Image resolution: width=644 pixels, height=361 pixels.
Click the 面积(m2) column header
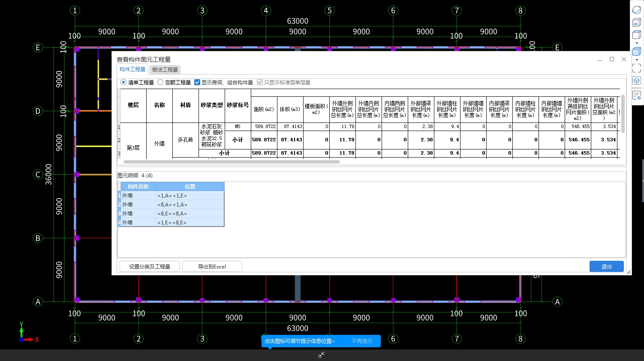[264, 109]
